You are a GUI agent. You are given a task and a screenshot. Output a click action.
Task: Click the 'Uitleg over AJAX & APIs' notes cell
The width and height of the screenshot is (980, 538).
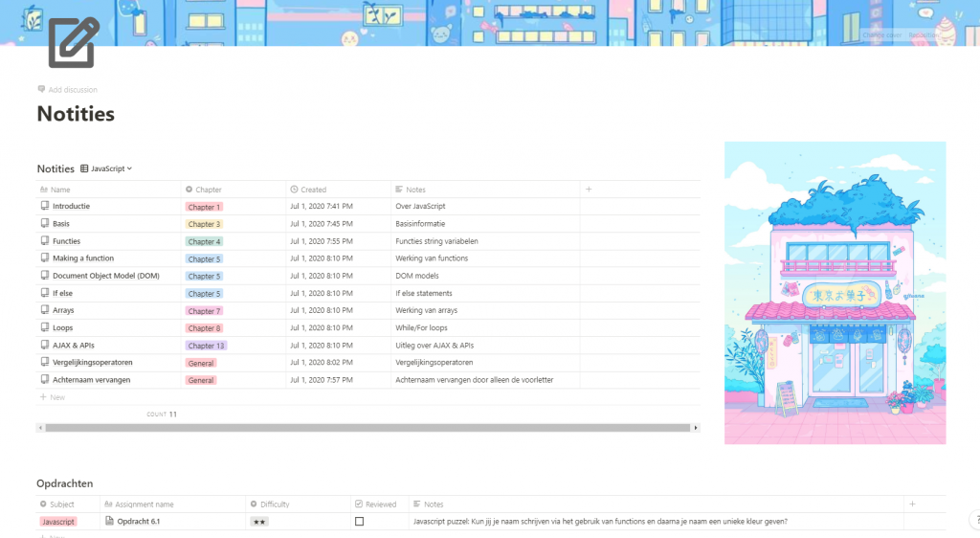[x=485, y=345]
